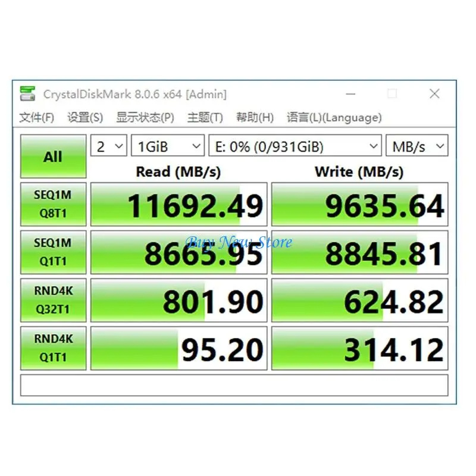The height and width of the screenshot is (476, 476).
Task: Minimize the CrystalDiskMark window
Action: [350, 94]
